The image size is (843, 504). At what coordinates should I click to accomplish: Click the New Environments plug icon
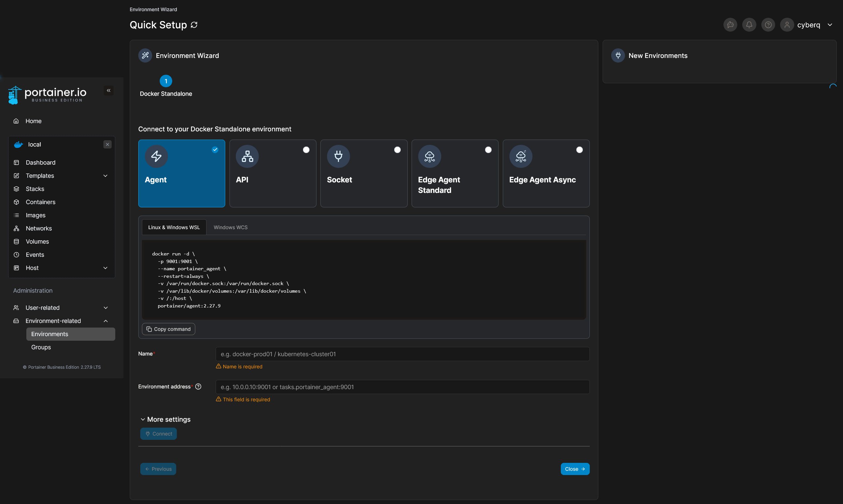[x=618, y=55]
